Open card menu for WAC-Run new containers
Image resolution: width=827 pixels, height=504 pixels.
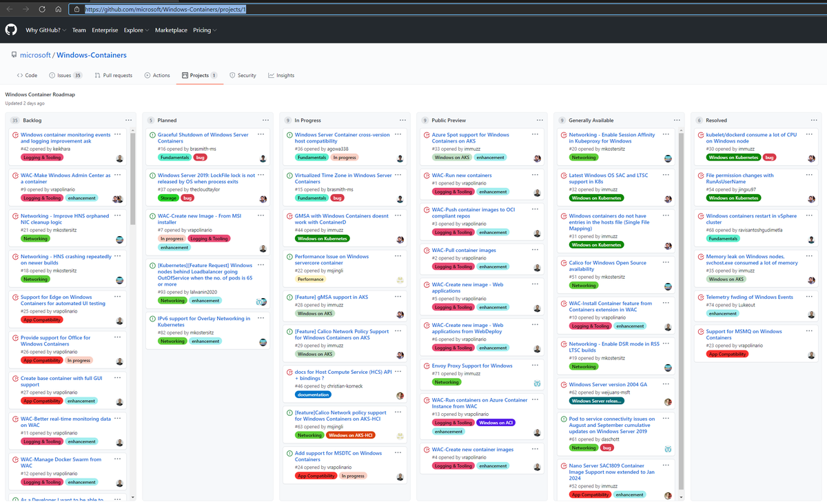pyautogui.click(x=535, y=175)
